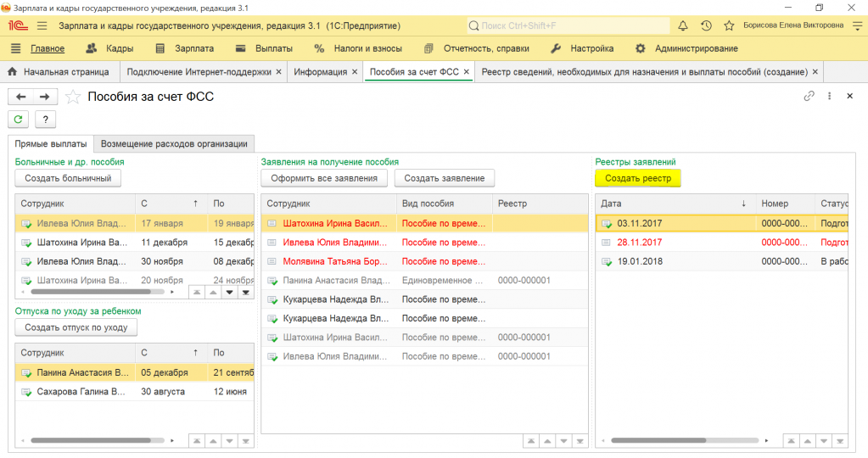Open help with the question mark button
The width and height of the screenshot is (868, 458).
click(x=44, y=120)
